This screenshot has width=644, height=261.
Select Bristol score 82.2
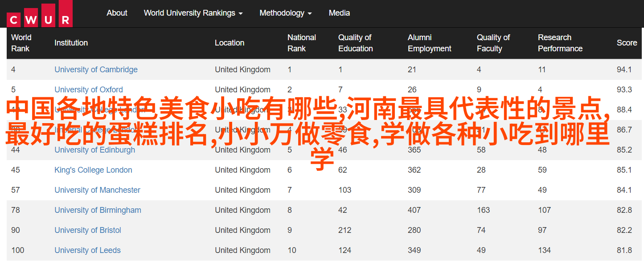point(624,230)
